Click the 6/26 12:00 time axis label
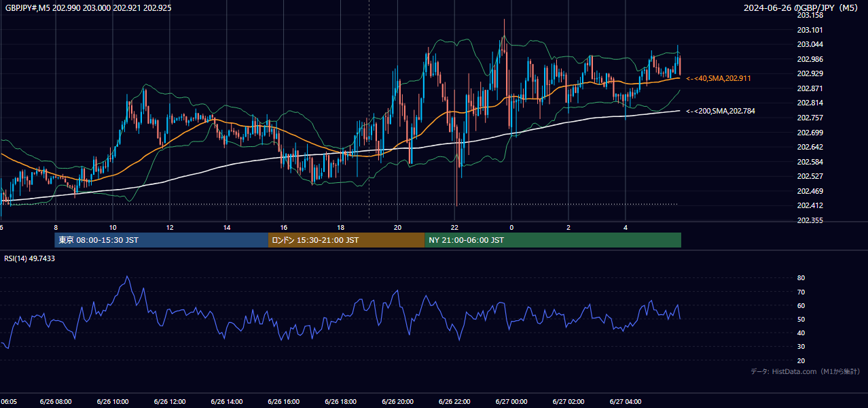This screenshot has width=868, height=408. pyautogui.click(x=170, y=402)
